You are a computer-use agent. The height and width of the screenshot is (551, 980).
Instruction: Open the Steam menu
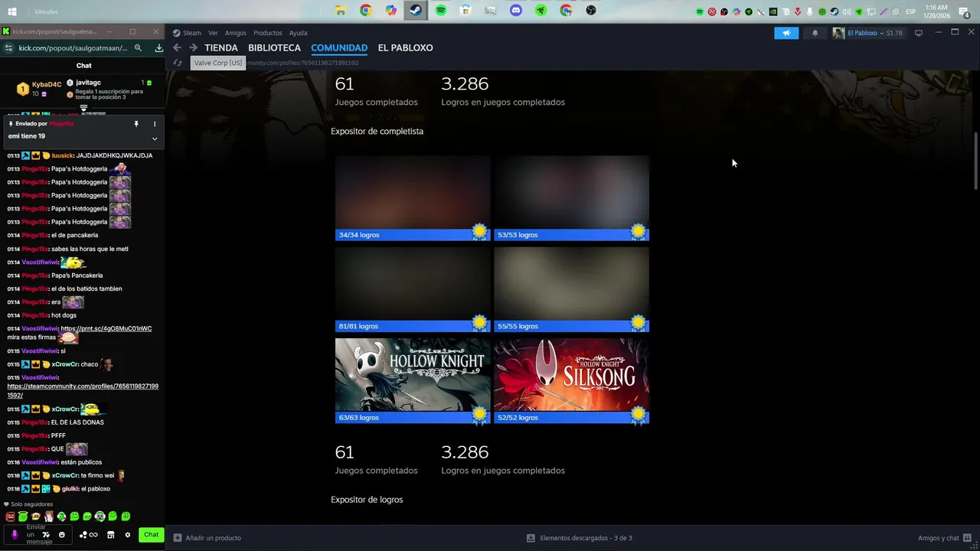[191, 33]
